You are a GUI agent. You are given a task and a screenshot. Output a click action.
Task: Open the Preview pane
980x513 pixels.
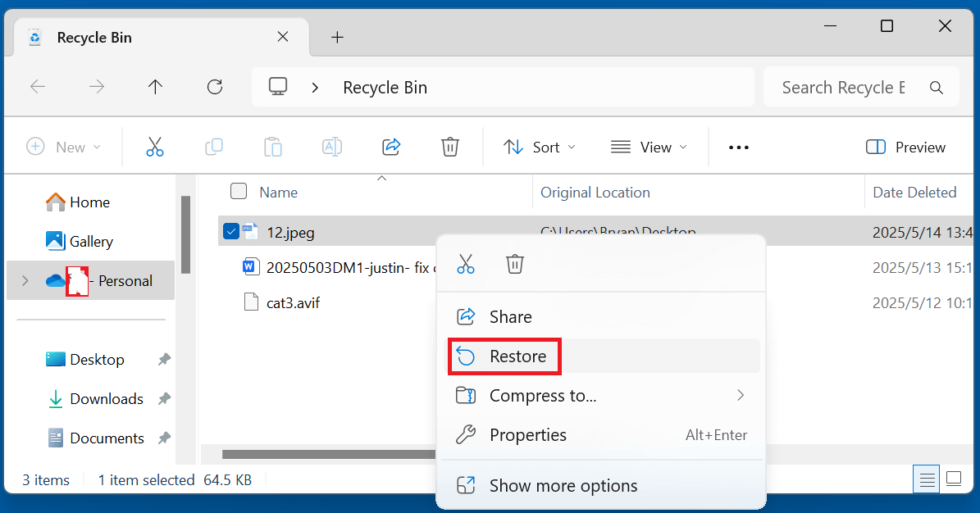(905, 147)
